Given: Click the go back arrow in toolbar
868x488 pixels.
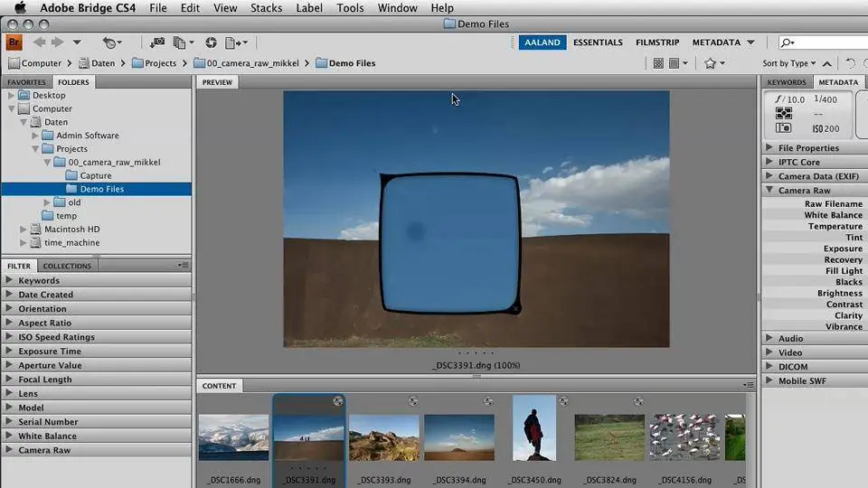Looking at the screenshot, I should 39,42.
